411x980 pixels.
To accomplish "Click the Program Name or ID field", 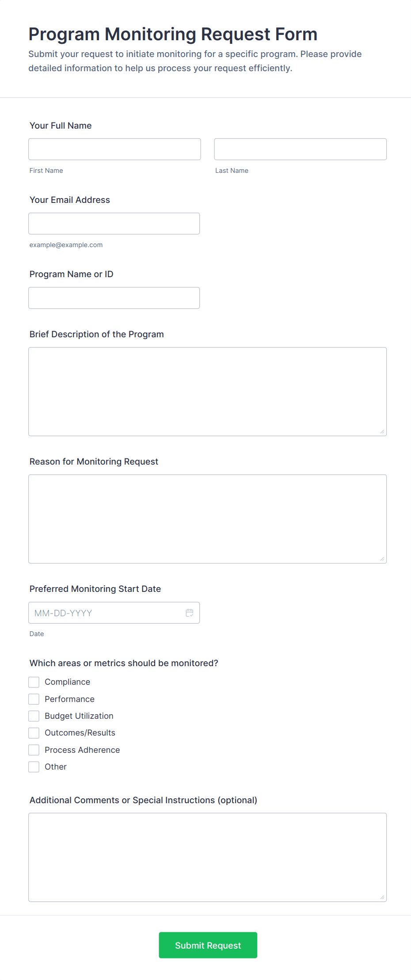I will [114, 297].
